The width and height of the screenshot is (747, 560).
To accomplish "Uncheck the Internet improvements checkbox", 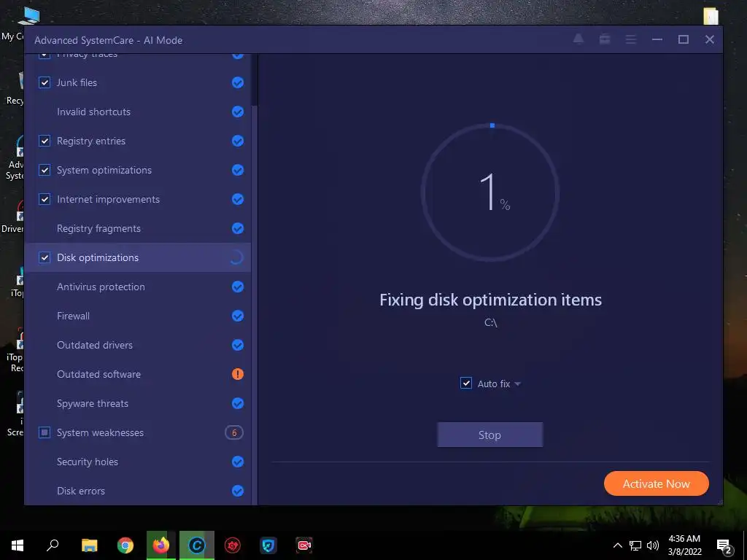I will (44, 199).
